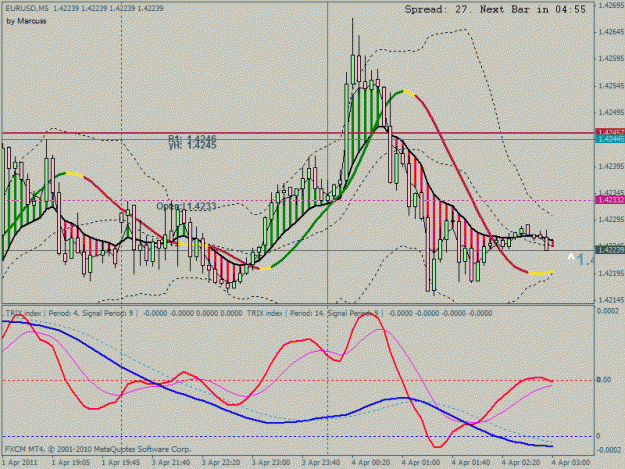Click the FXCM MT4 MetaQuotes copyright text
Screen dimensions: 625x469
pos(98,449)
